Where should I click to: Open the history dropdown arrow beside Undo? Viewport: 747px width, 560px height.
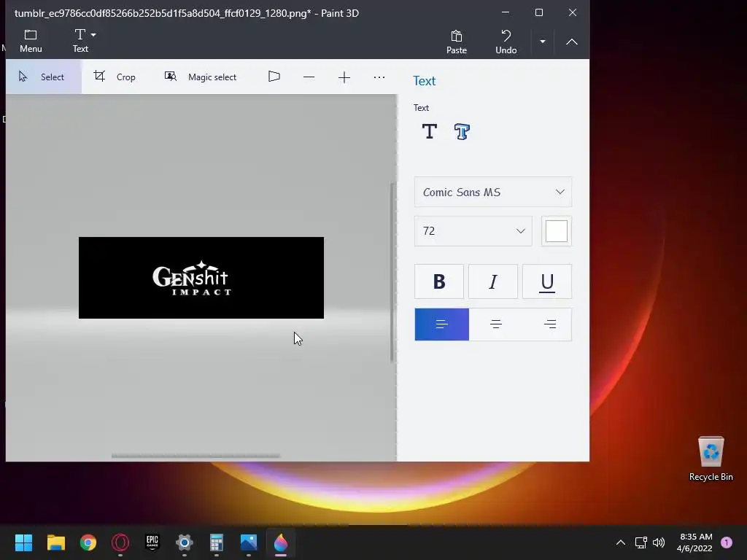click(543, 42)
